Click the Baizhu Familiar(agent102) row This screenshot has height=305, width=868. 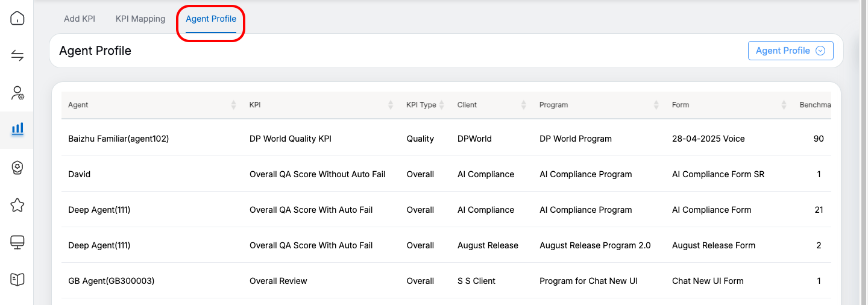click(x=119, y=139)
